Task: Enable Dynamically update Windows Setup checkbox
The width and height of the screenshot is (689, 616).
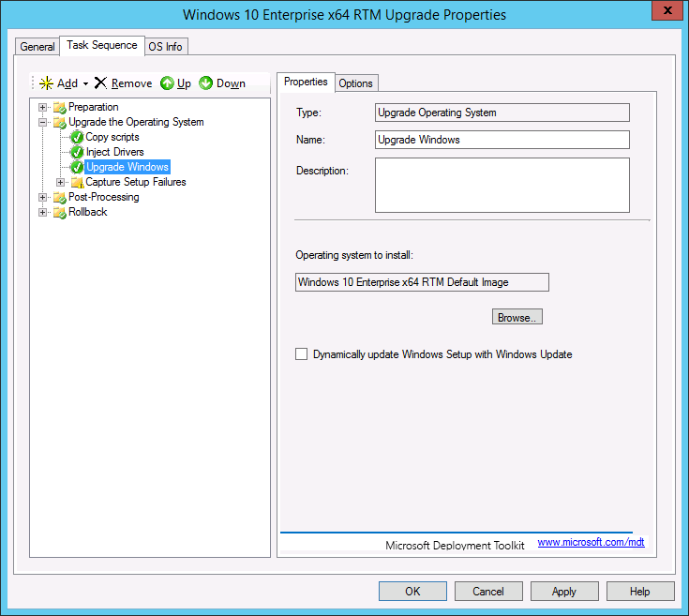Action: tap(302, 354)
